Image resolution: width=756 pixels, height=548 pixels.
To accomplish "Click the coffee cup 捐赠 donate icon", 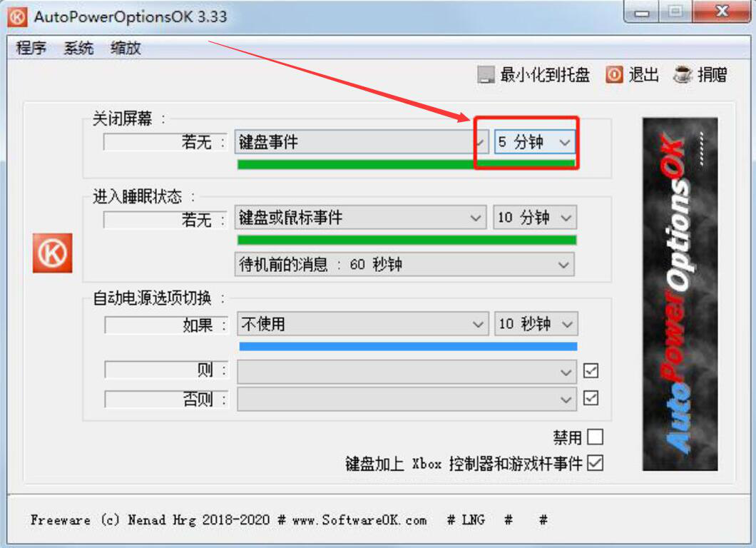I will pos(683,75).
